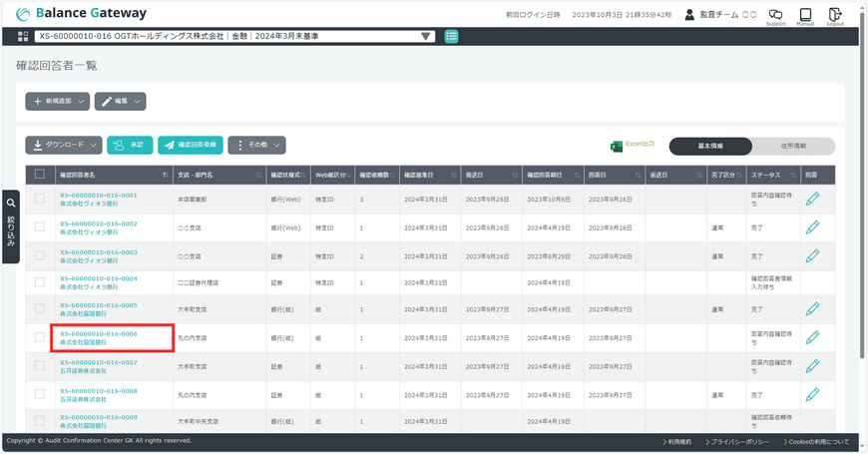868x454 pixels.
Task: Click the Logout icon
Action: 835,15
